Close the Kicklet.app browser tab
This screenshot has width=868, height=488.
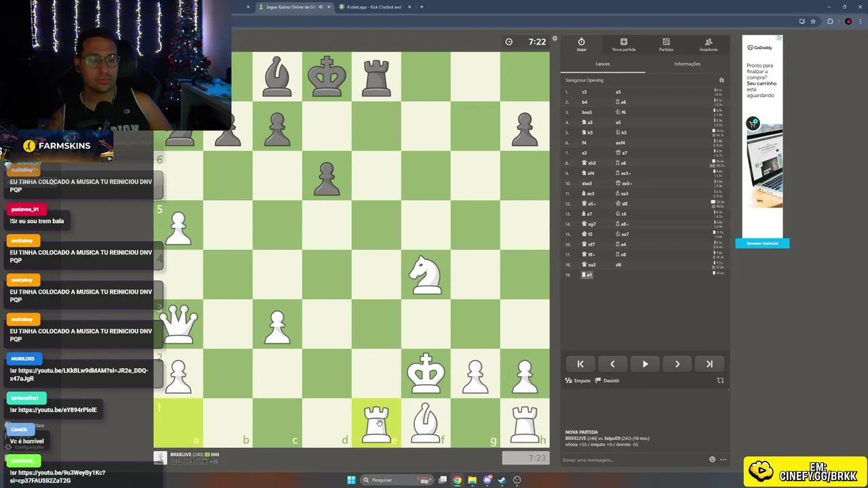(409, 7)
